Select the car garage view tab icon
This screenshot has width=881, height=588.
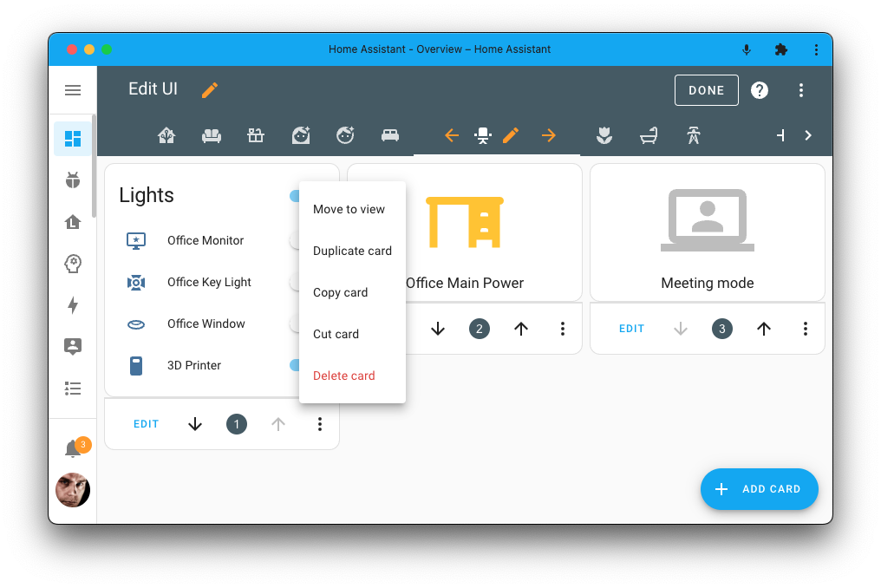pyautogui.click(x=389, y=135)
